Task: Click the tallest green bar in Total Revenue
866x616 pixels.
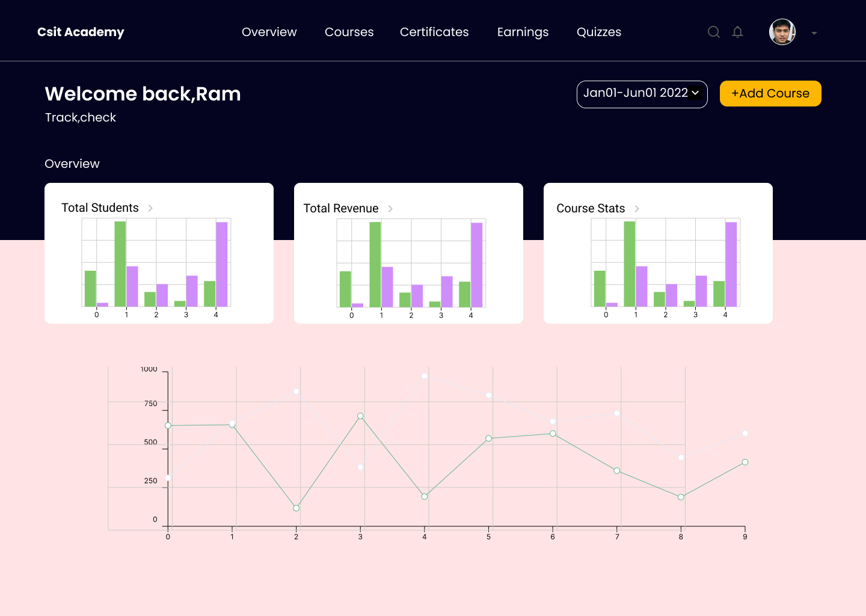Action: coord(375,265)
